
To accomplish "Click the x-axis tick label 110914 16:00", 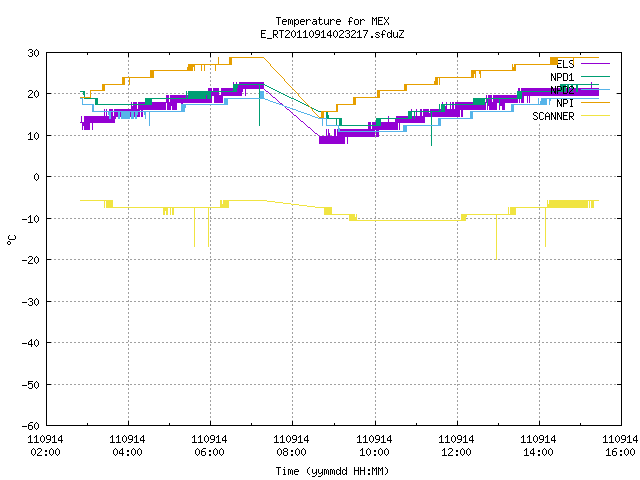I will point(620,446).
